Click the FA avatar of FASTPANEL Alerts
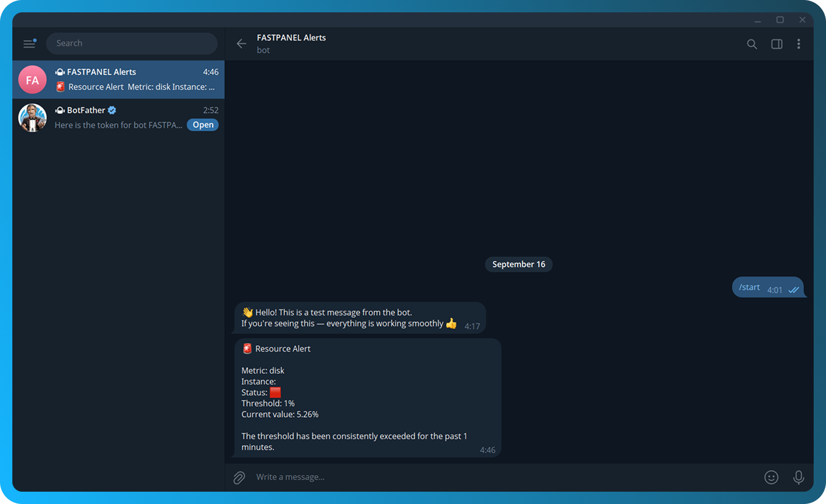826x504 pixels. [x=32, y=79]
